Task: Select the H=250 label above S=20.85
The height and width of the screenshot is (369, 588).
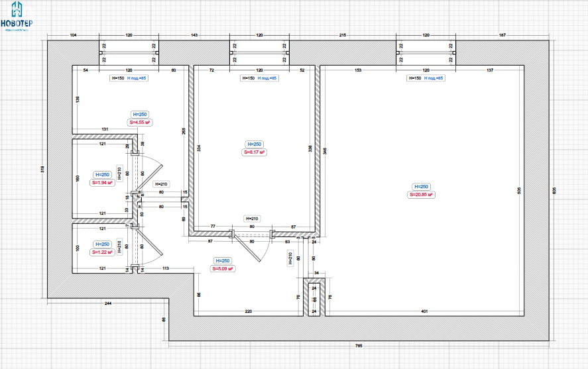Action: 422,186
